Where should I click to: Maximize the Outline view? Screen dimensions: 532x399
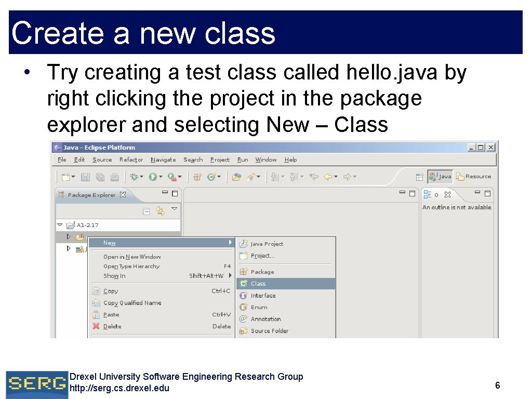[x=487, y=193]
